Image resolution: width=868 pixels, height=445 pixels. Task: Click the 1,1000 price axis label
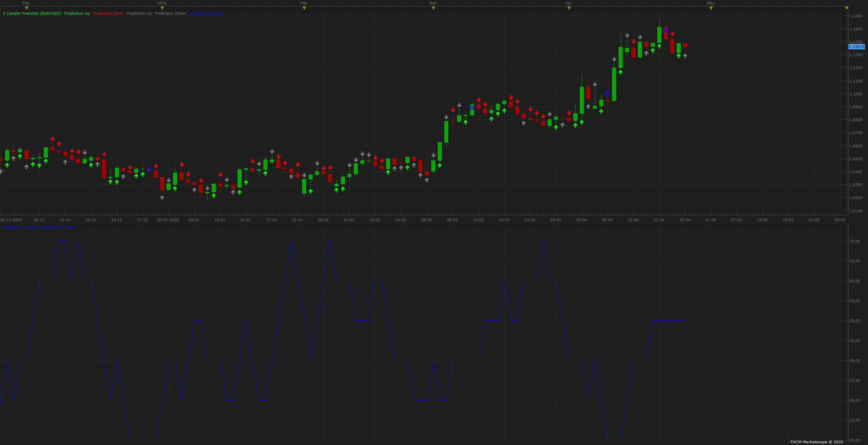856,94
